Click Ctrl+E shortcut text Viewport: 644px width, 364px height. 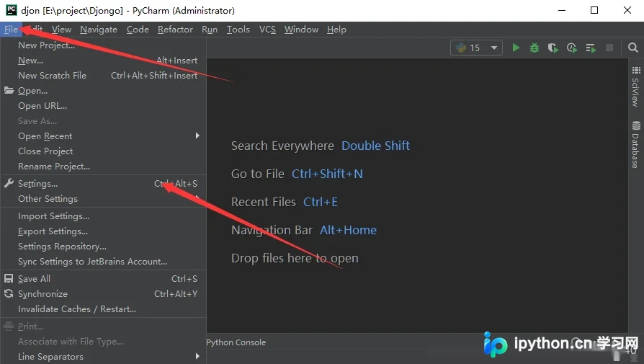click(321, 202)
